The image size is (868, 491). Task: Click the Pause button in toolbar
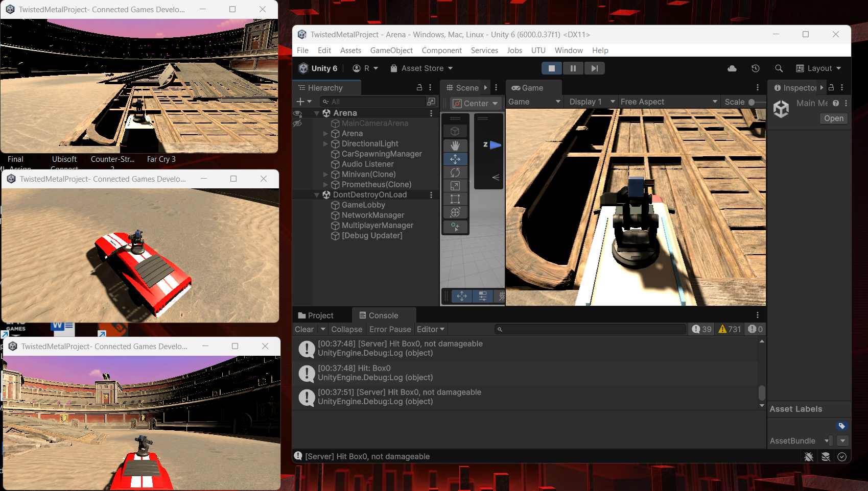[573, 68]
